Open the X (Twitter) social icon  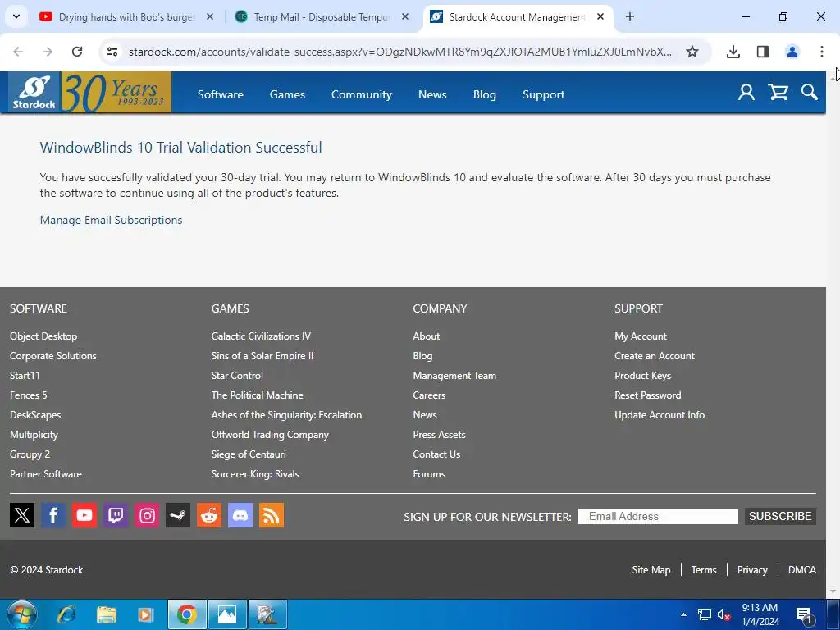click(x=22, y=515)
